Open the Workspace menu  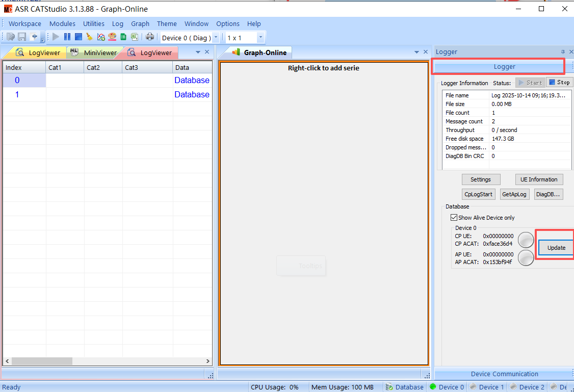pos(25,24)
